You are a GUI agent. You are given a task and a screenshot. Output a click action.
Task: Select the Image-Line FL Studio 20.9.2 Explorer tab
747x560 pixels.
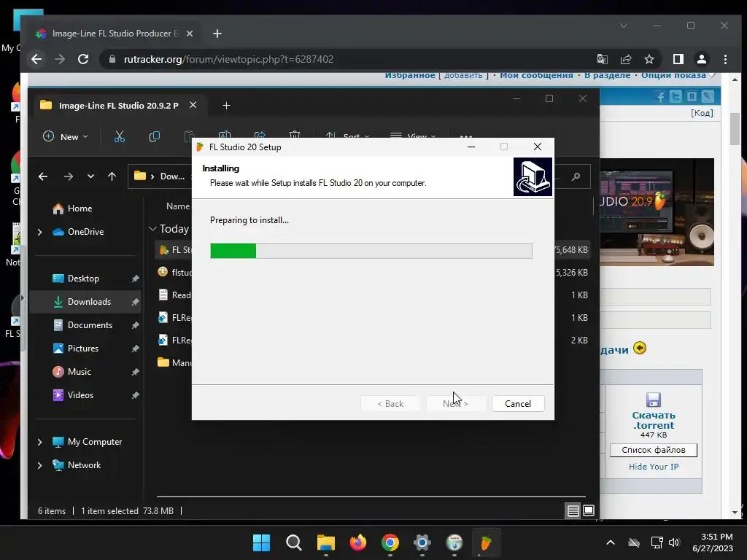[x=119, y=105]
